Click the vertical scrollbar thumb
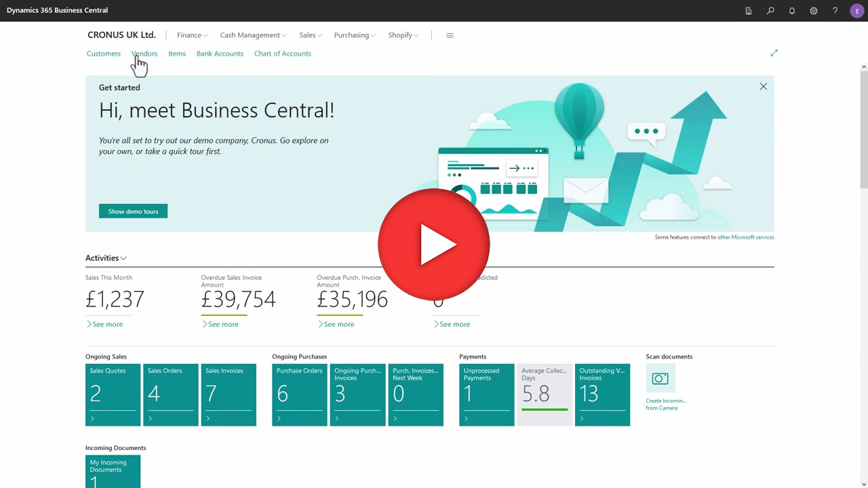This screenshot has width=868, height=488. [x=864, y=129]
